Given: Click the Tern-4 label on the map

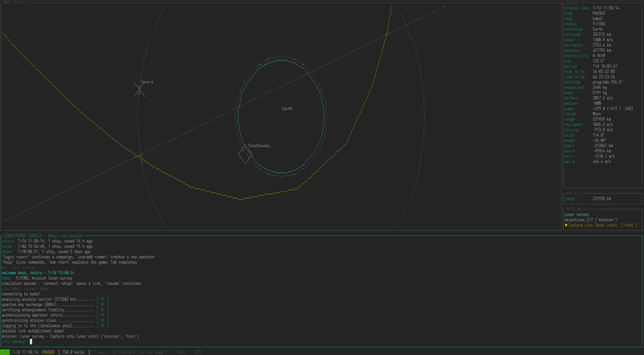Looking at the screenshot, I should pos(147,82).
